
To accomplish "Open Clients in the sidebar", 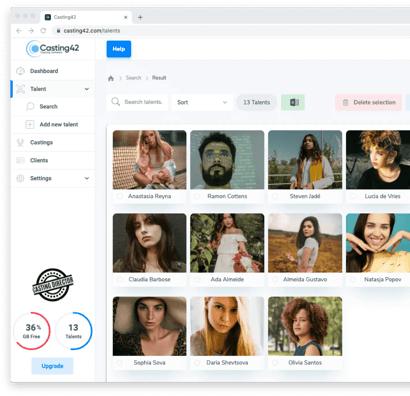I will point(53,160).
